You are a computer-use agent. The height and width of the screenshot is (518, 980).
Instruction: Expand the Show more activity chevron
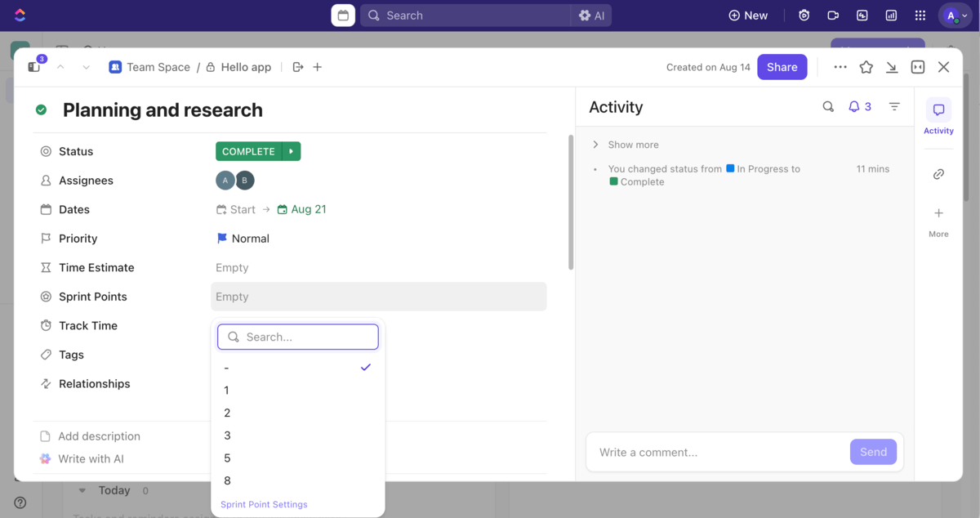(x=596, y=145)
